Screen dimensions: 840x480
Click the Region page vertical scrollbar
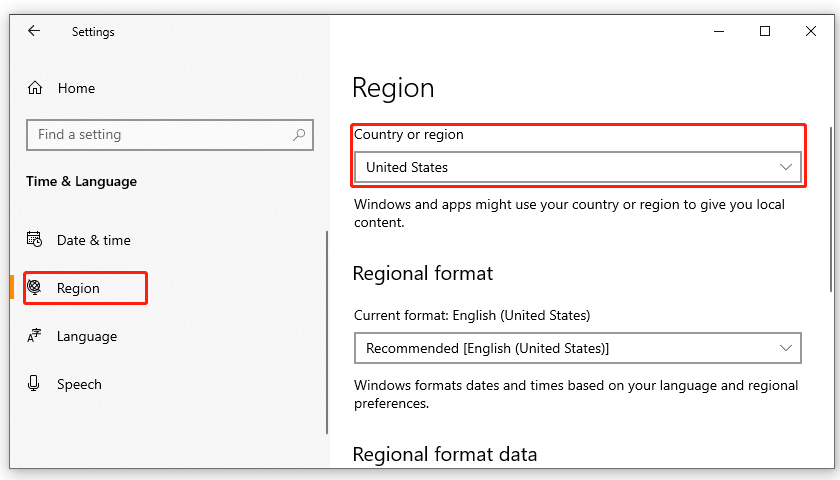[832, 200]
